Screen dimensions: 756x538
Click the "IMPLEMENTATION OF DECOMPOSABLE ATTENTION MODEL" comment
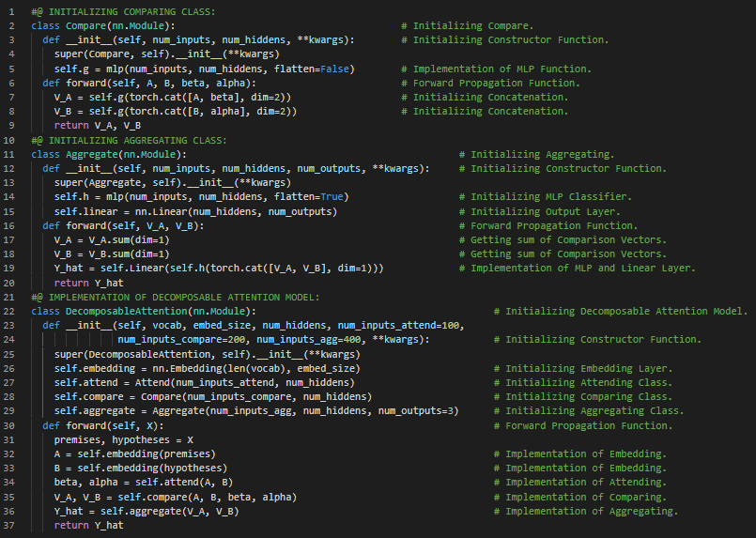click(175, 298)
